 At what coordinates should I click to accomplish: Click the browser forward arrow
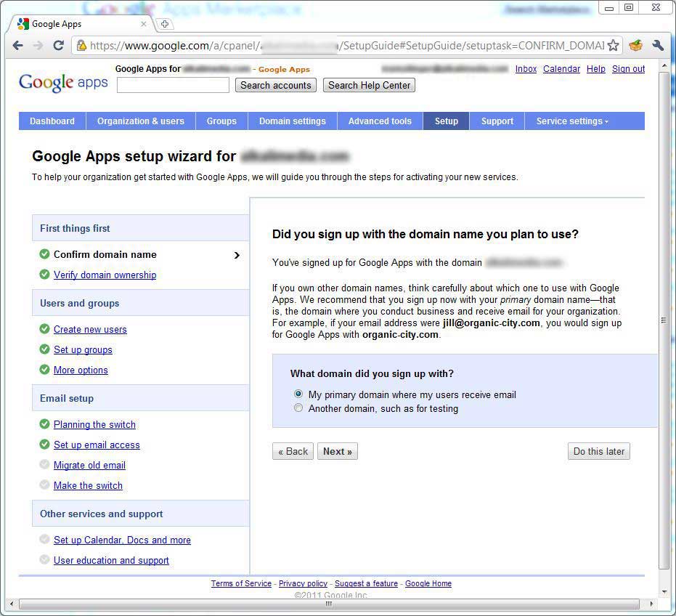pos(38,45)
